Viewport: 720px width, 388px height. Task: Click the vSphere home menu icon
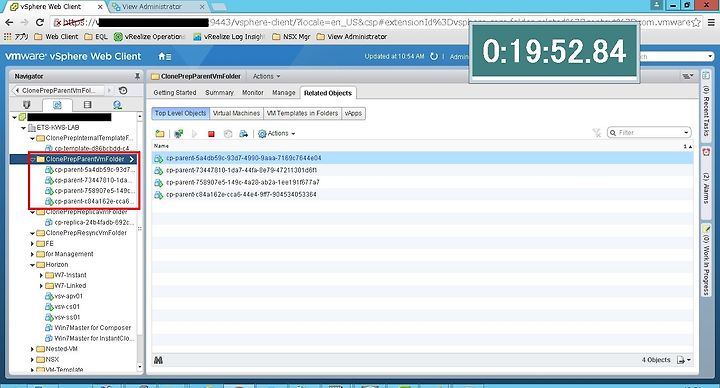click(164, 56)
